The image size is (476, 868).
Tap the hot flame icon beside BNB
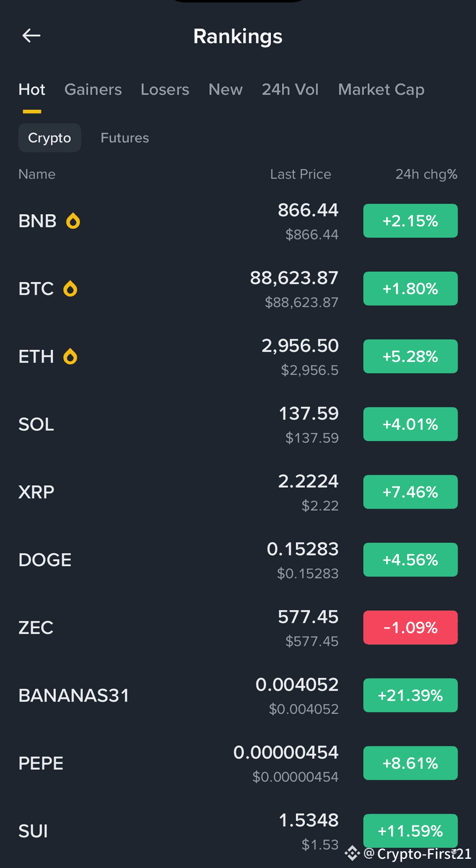(x=73, y=221)
